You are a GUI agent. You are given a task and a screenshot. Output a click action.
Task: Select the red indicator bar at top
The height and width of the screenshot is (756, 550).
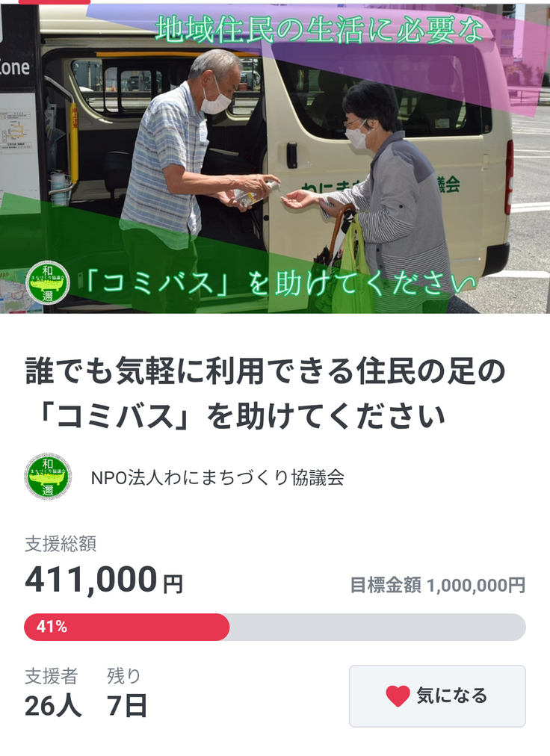pos(54,2)
